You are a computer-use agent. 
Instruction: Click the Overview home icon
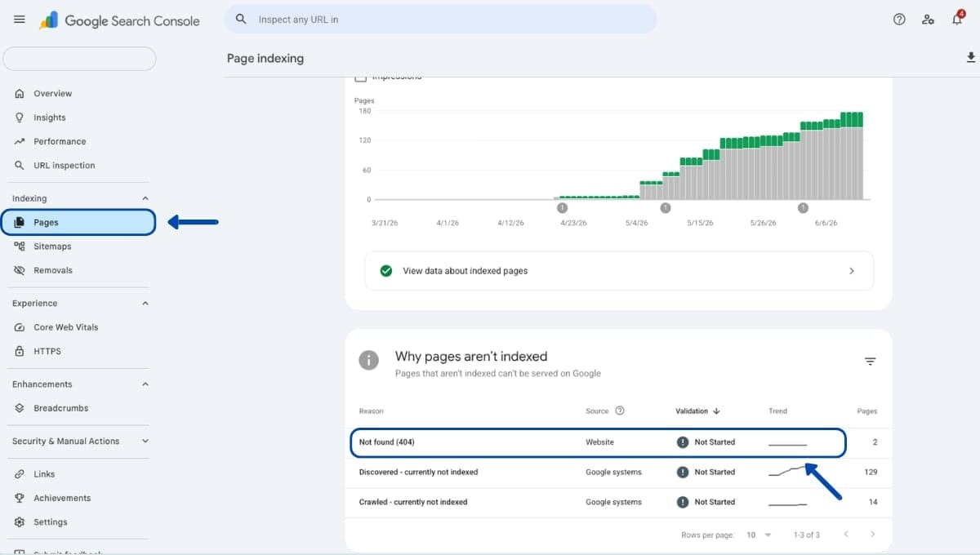[x=20, y=93]
